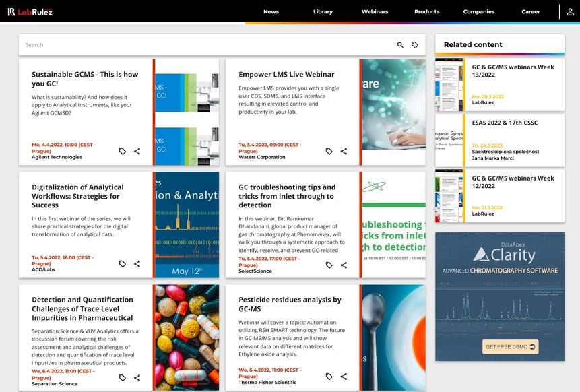Open the Career menu
The height and width of the screenshot is (392, 580).
pos(531,12)
